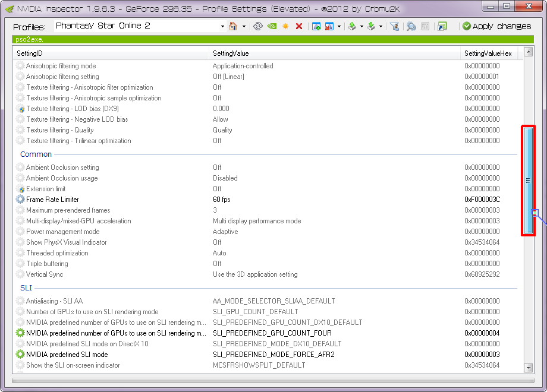Click the gear icon beside Anisotropic filtering mode
This screenshot has height=392, width=547.
click(x=20, y=66)
